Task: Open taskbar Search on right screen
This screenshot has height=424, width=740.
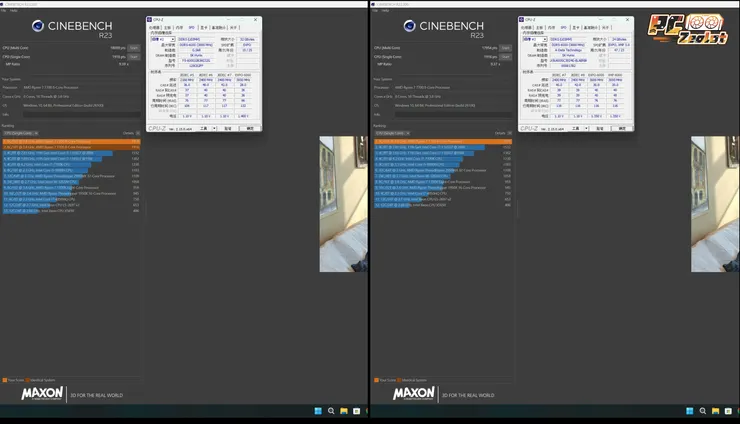Action: pos(703,411)
